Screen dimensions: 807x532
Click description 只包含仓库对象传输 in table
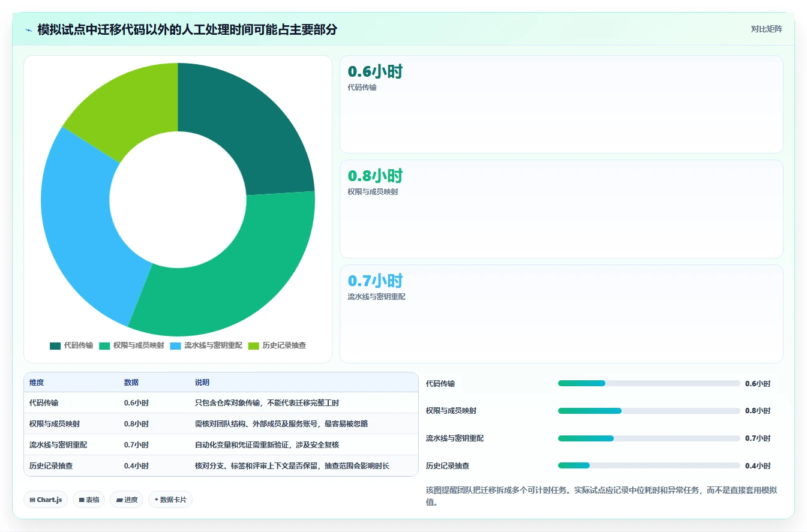pyautogui.click(x=267, y=403)
